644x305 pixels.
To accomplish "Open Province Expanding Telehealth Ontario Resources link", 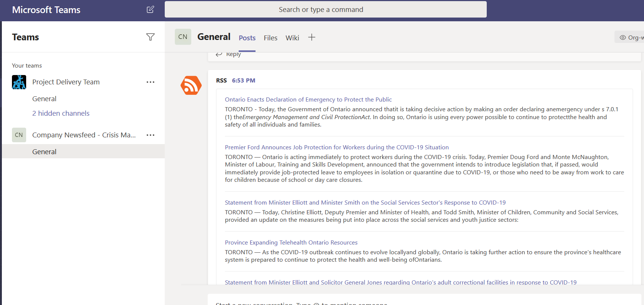I will click(x=291, y=243).
